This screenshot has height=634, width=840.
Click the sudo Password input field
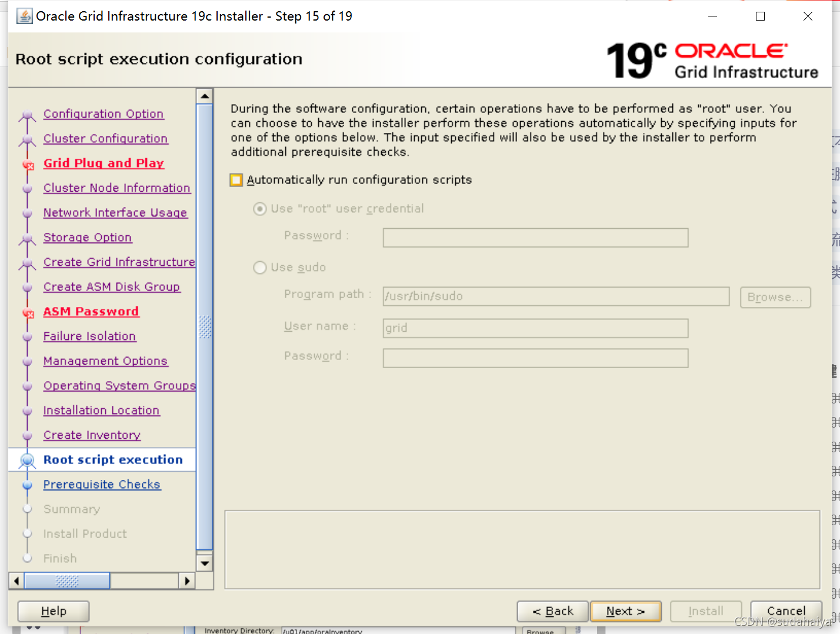click(x=535, y=358)
